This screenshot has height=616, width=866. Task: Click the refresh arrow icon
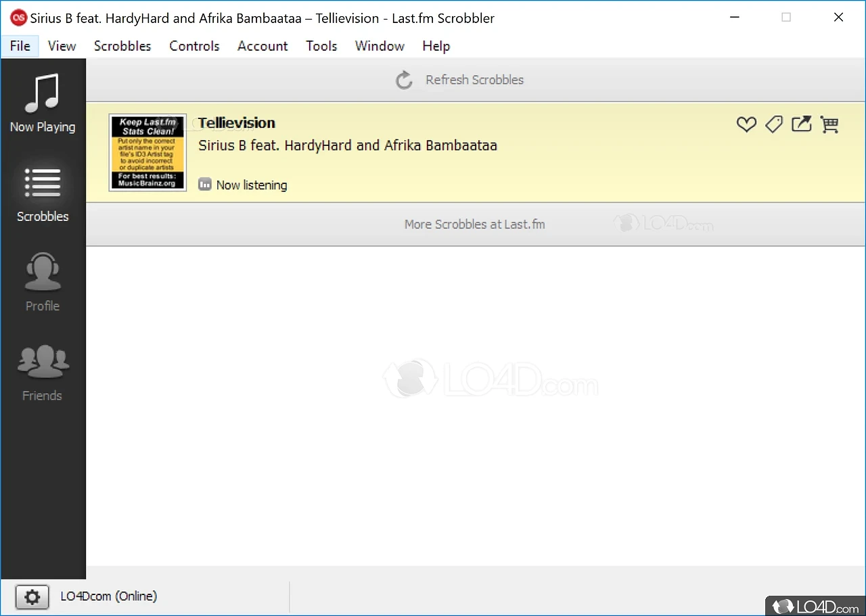(404, 80)
